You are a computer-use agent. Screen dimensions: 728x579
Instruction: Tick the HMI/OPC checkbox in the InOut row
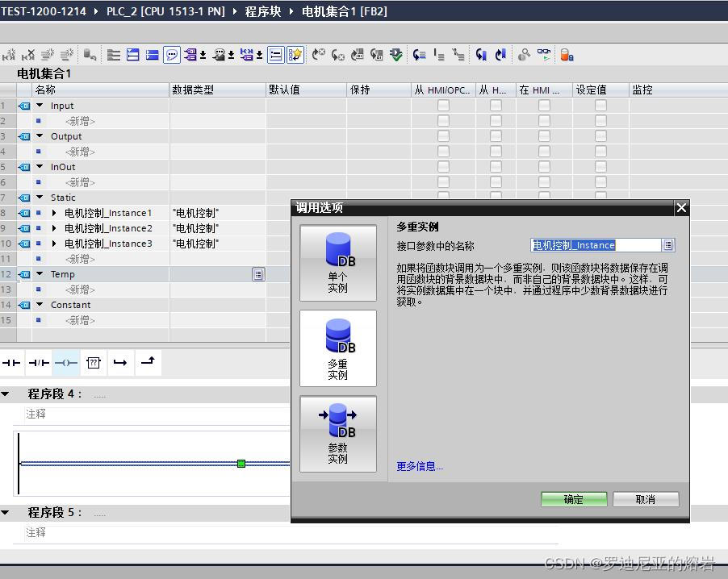[x=443, y=167]
